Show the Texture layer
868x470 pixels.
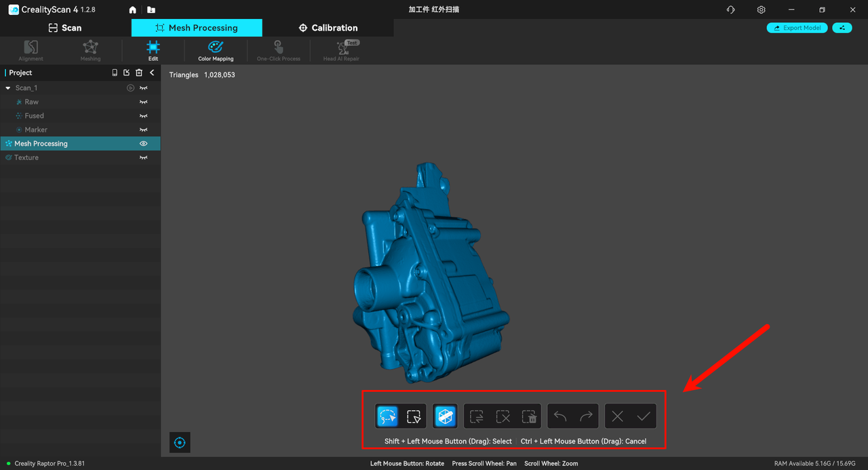[143, 158]
